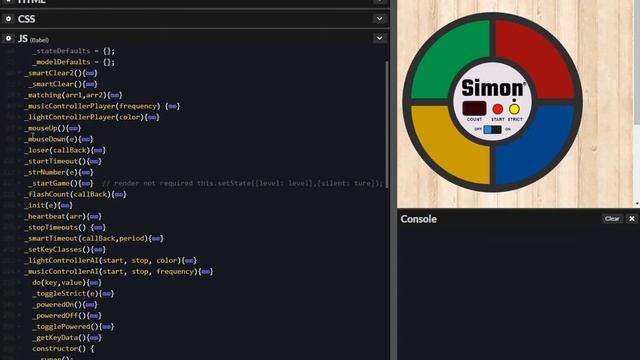Expand folded body of _smartClear2()
640x360 pixels.
coord(90,73)
